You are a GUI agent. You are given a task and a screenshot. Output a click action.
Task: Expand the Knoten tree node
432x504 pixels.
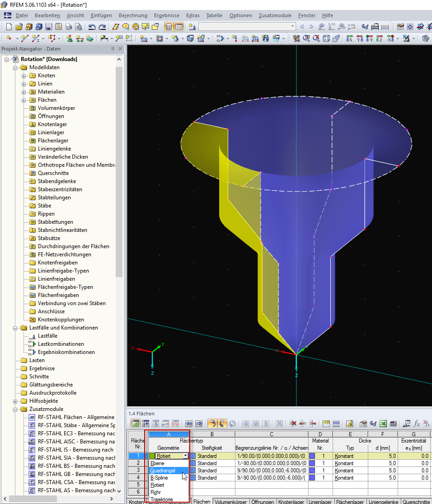pyautogui.click(x=23, y=76)
